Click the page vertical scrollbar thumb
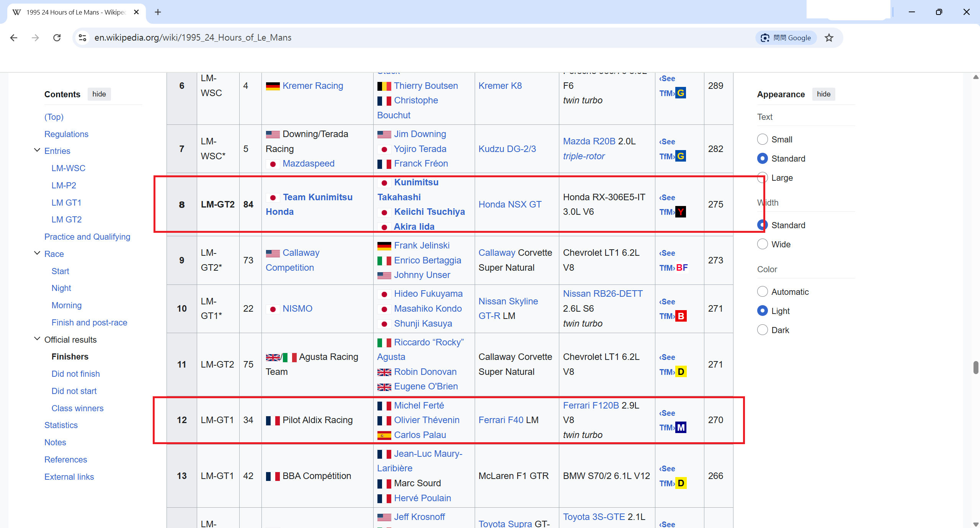Viewport: 980px width, 528px height. click(976, 367)
